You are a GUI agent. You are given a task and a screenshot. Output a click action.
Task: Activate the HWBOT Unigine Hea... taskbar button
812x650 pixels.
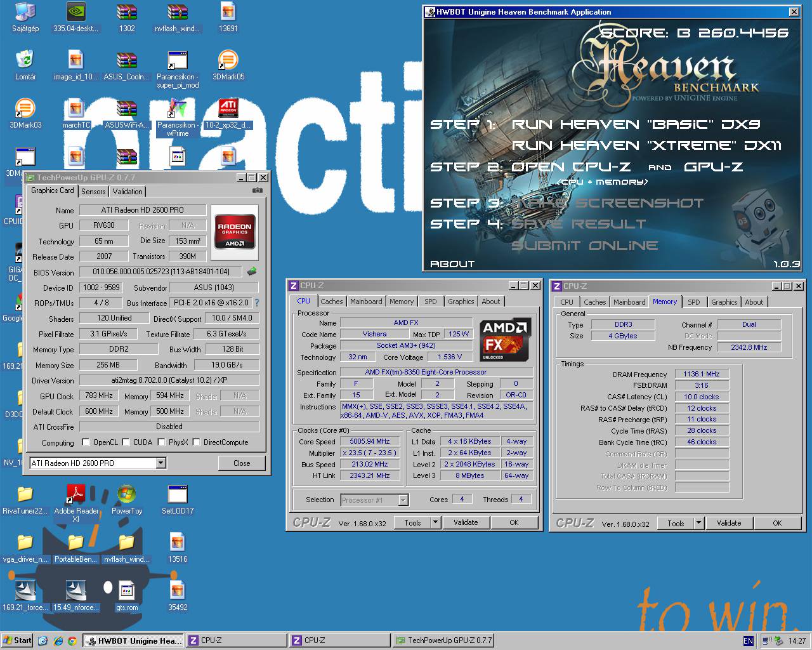[x=133, y=640]
